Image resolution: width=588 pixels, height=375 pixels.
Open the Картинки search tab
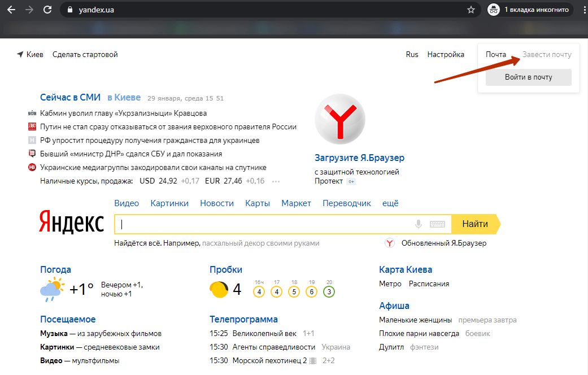pos(169,203)
